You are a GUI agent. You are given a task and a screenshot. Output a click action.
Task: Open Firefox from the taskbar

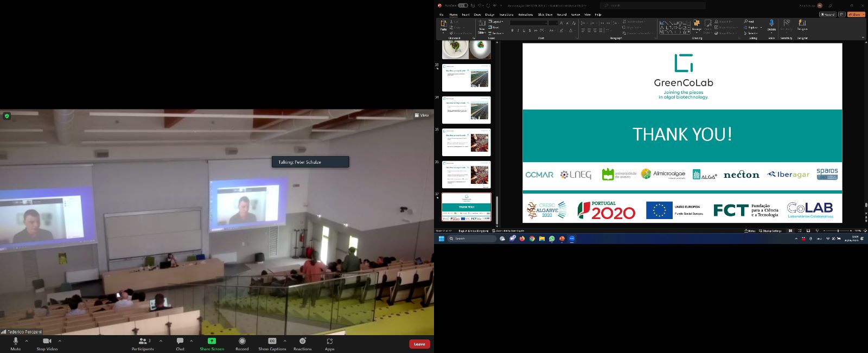[522, 239]
